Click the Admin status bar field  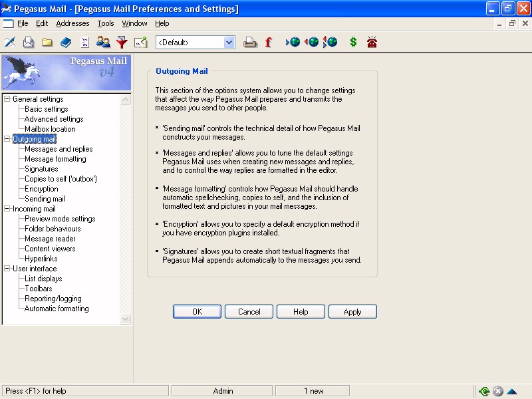pos(222,391)
